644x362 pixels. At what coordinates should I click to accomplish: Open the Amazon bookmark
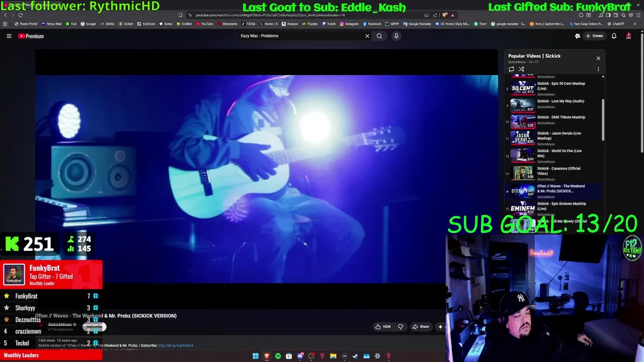(x=290, y=24)
